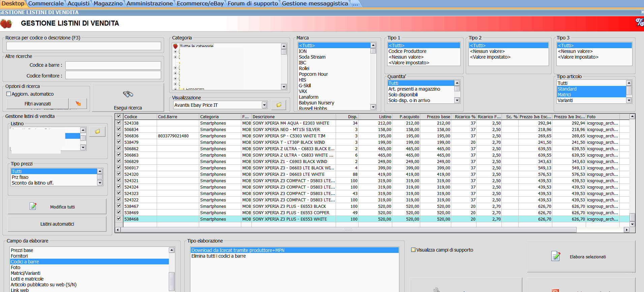Focus the Codice fornitore input field
This screenshot has height=292, width=644.
pyautogui.click(x=113, y=75)
